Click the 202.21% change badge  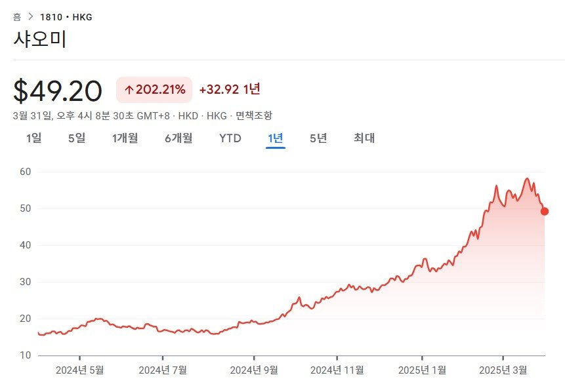pyautogui.click(x=154, y=90)
